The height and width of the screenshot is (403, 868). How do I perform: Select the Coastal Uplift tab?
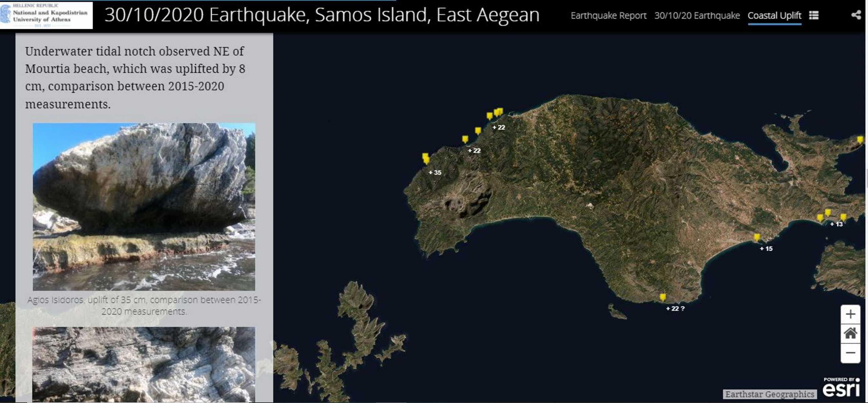774,16
